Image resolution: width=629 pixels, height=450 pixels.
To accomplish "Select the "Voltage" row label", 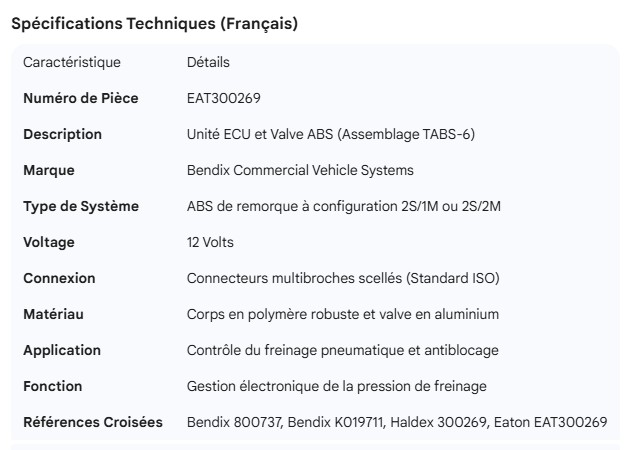I will (x=49, y=242).
